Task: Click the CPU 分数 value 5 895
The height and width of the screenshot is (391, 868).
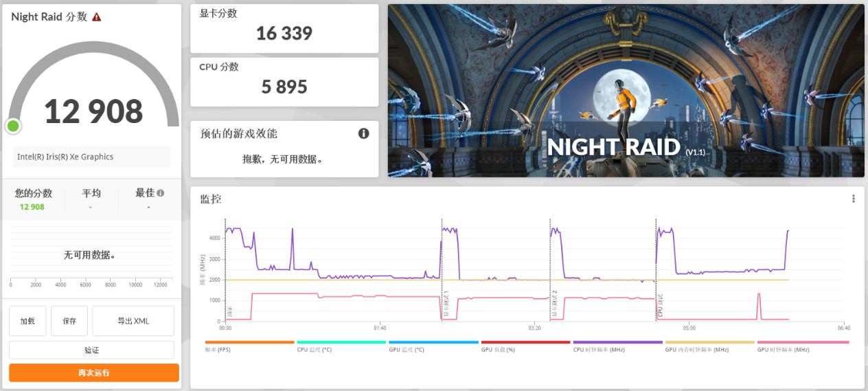Action: (x=284, y=87)
